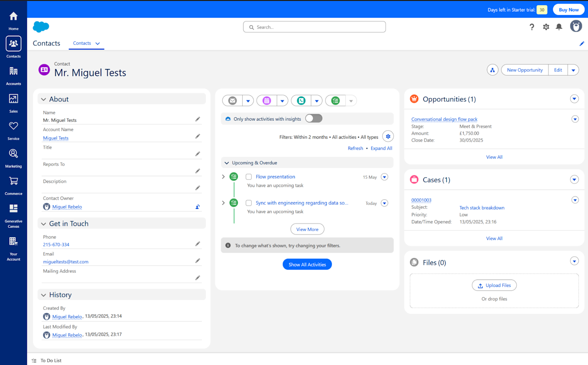Click the email activity icon button

(x=232, y=101)
